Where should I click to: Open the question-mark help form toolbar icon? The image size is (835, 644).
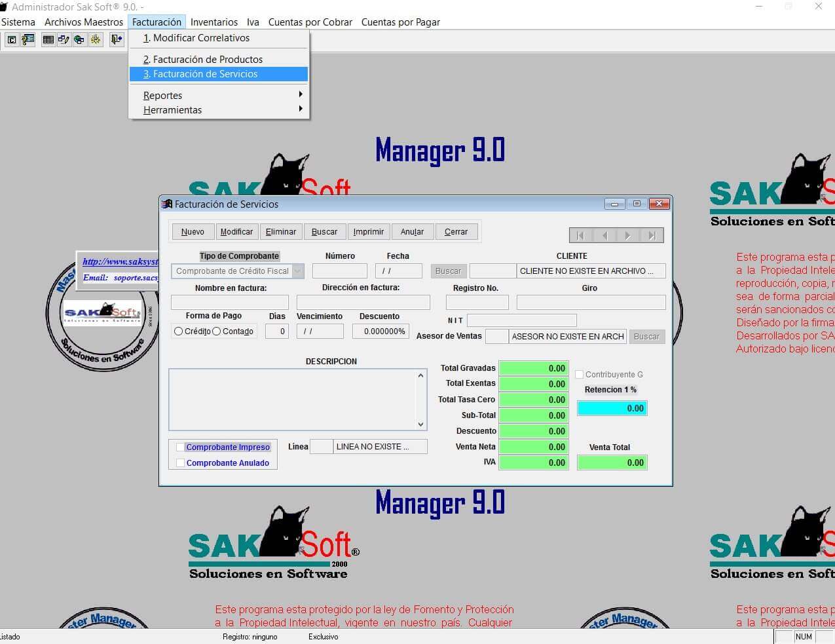click(28, 40)
